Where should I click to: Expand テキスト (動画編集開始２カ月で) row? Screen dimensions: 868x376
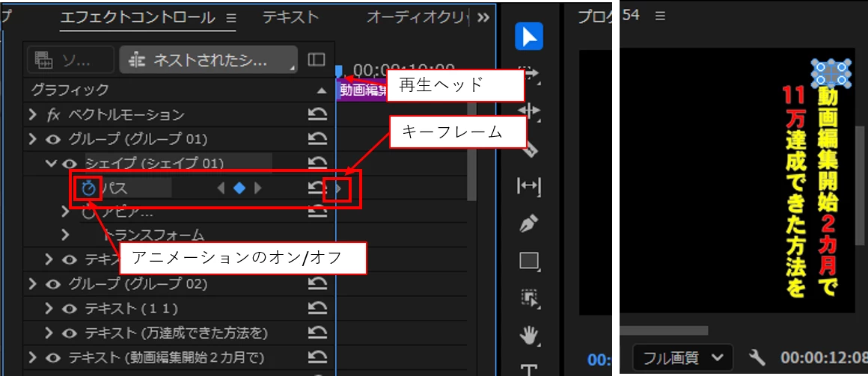pos(33,358)
